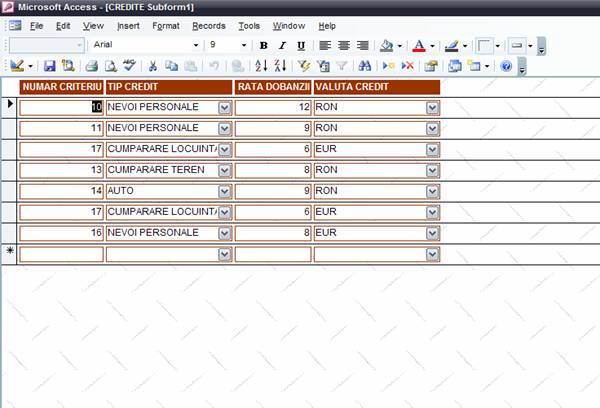The height and width of the screenshot is (408, 600).
Task: Toggle Underline formatting
Action: coord(300,45)
